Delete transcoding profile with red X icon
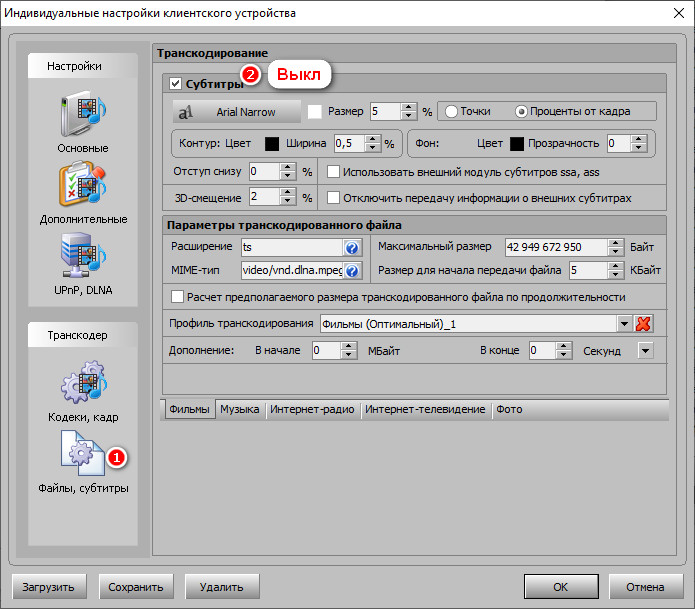 coord(643,324)
